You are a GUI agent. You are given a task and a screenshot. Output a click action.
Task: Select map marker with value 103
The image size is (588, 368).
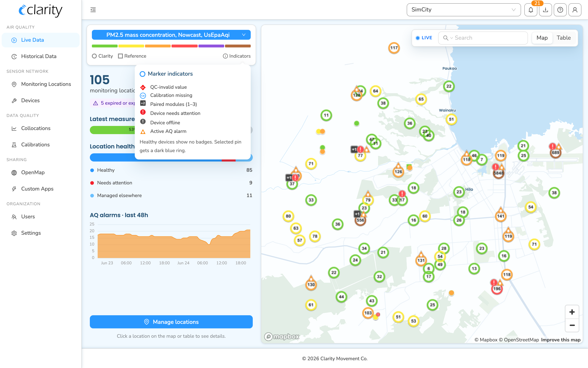368,313
